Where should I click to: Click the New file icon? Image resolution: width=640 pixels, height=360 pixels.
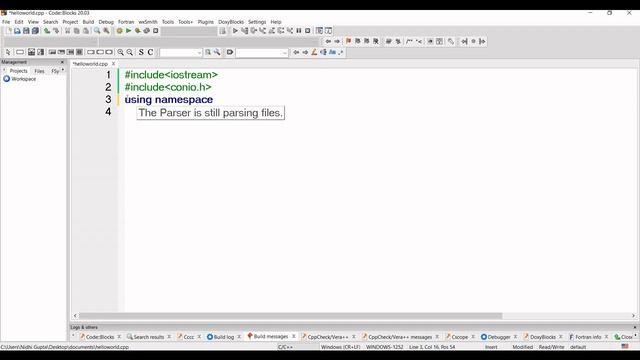[9, 31]
